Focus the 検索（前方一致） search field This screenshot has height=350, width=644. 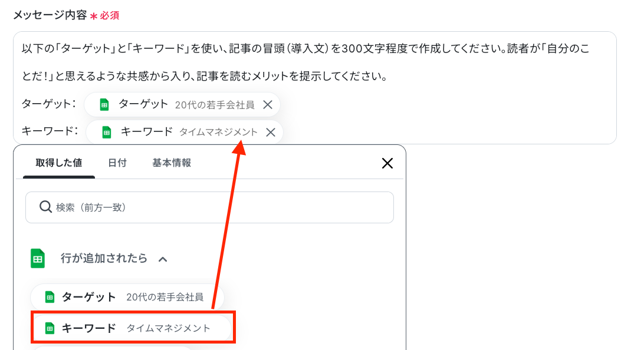pyautogui.click(x=209, y=207)
